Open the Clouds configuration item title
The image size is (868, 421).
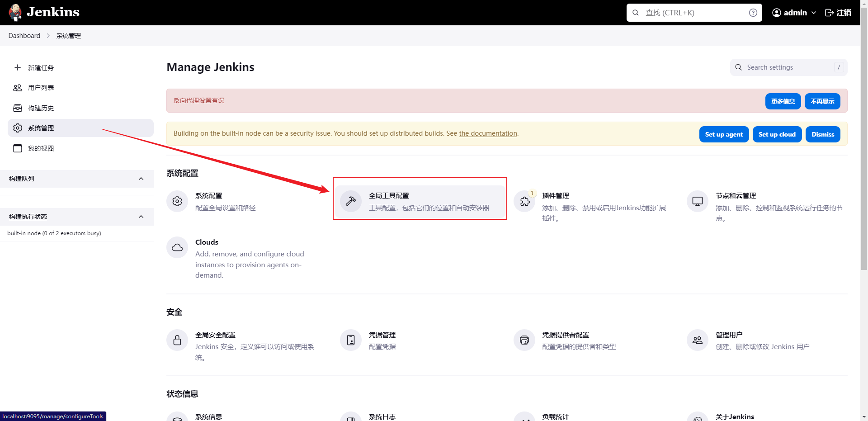(207, 242)
